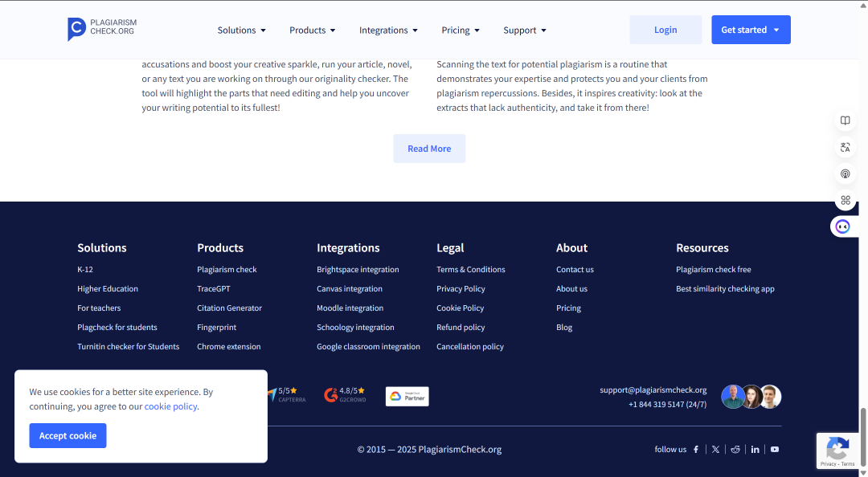The image size is (868, 477).
Task: Open the Chrome extension link
Action: click(228, 347)
